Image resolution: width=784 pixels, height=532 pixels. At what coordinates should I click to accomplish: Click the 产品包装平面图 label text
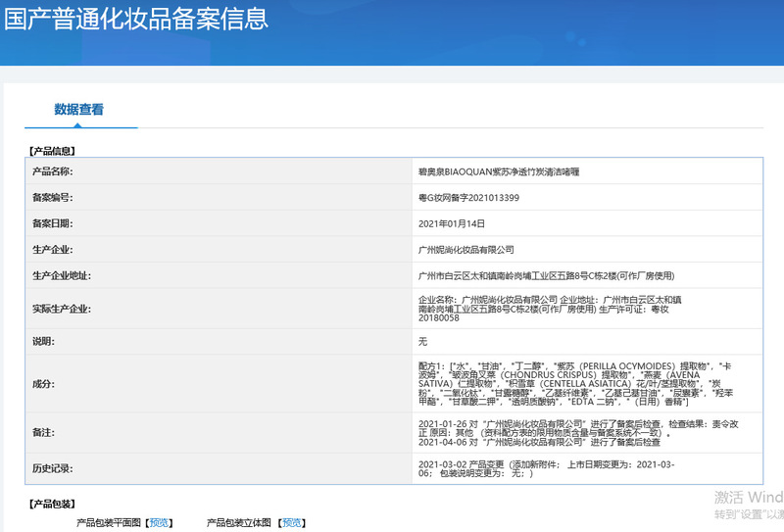[109, 523]
